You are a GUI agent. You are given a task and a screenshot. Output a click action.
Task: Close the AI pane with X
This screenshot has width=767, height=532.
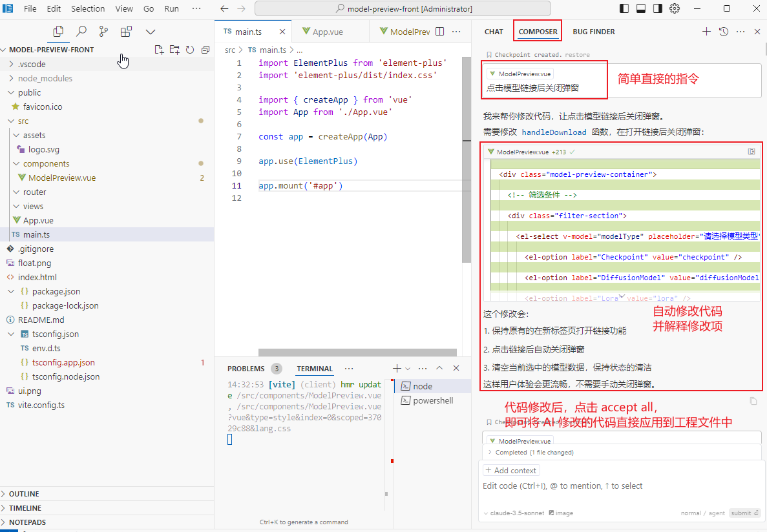click(x=757, y=31)
